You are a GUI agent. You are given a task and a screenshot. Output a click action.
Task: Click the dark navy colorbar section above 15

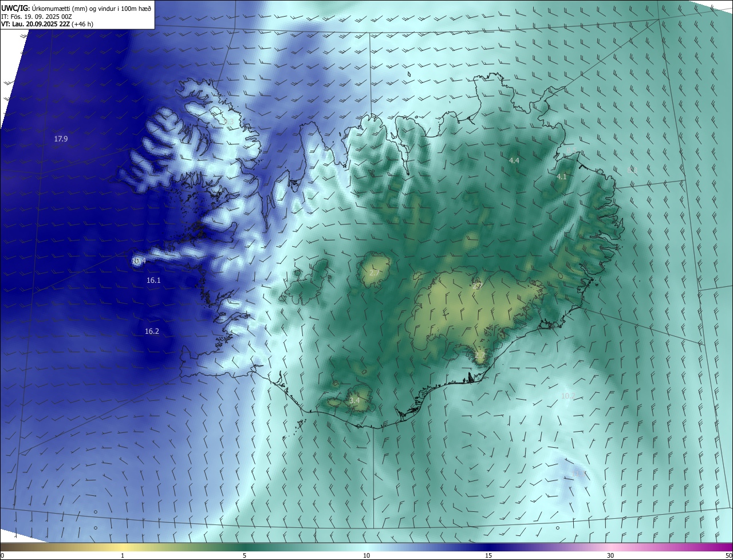[488, 547]
